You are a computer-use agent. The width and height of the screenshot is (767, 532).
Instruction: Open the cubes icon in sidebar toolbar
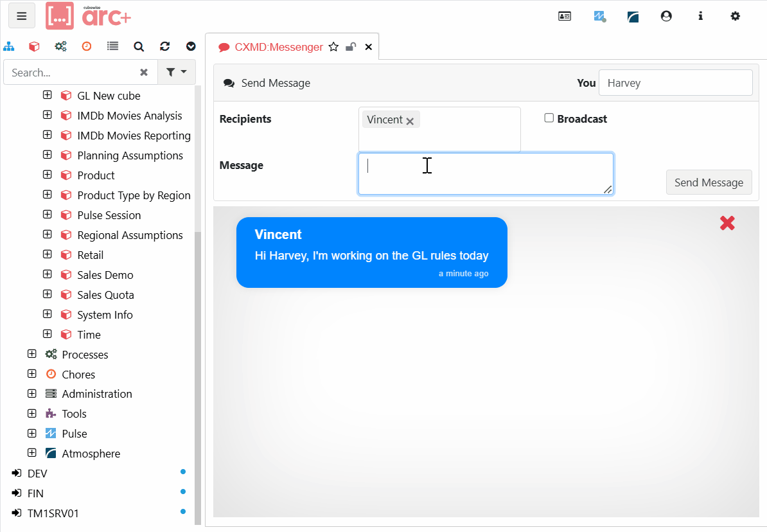pos(35,46)
